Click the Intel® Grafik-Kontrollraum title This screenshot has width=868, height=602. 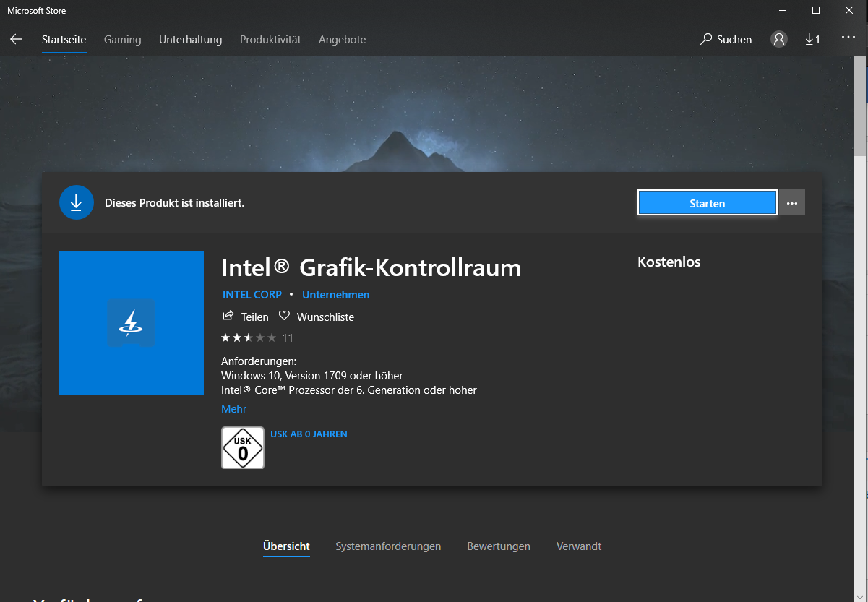point(371,268)
